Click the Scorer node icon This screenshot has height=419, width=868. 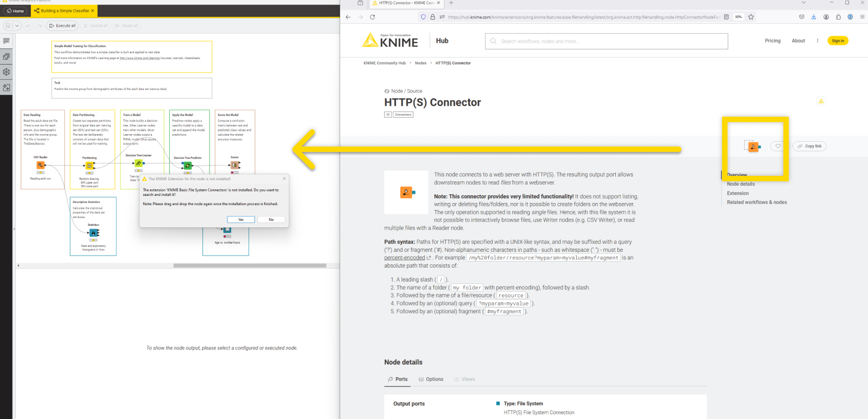click(235, 165)
